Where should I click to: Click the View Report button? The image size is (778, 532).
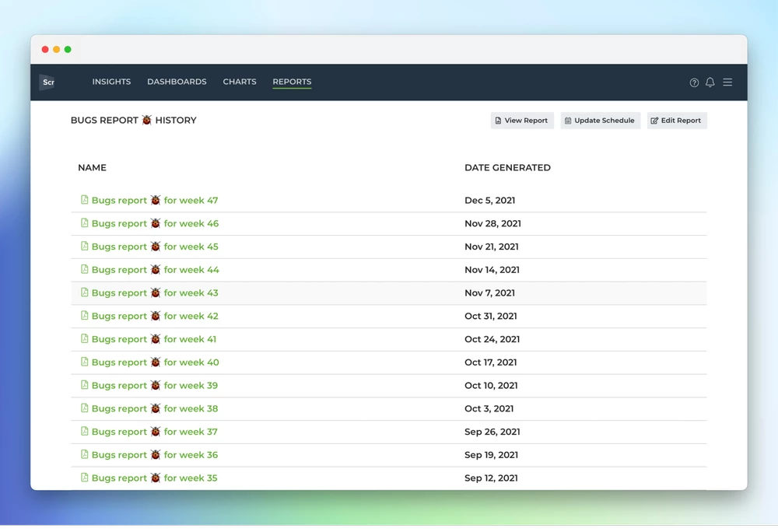pyautogui.click(x=522, y=121)
